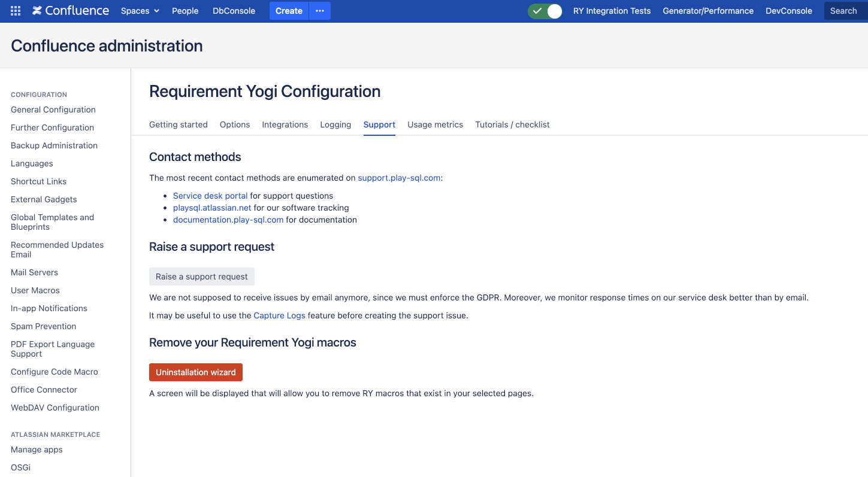This screenshot has height=477, width=868.
Task: Open Manage apps in the sidebar
Action: click(x=37, y=449)
